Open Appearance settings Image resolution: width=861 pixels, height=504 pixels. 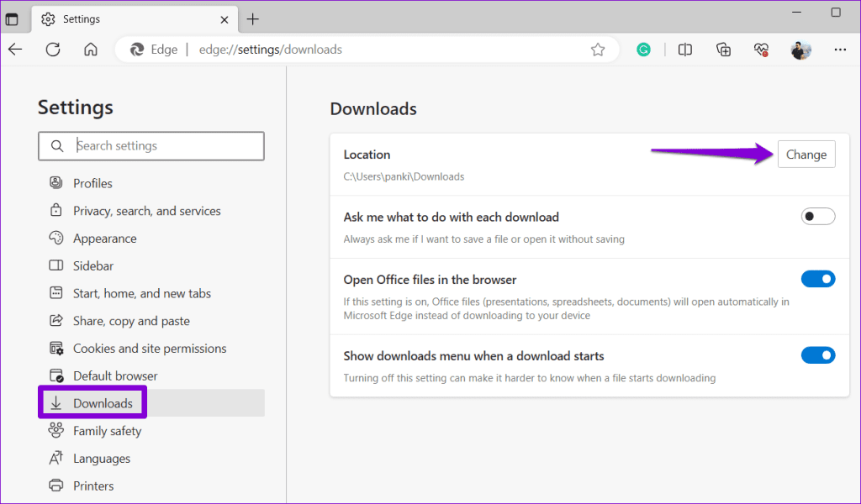point(104,238)
